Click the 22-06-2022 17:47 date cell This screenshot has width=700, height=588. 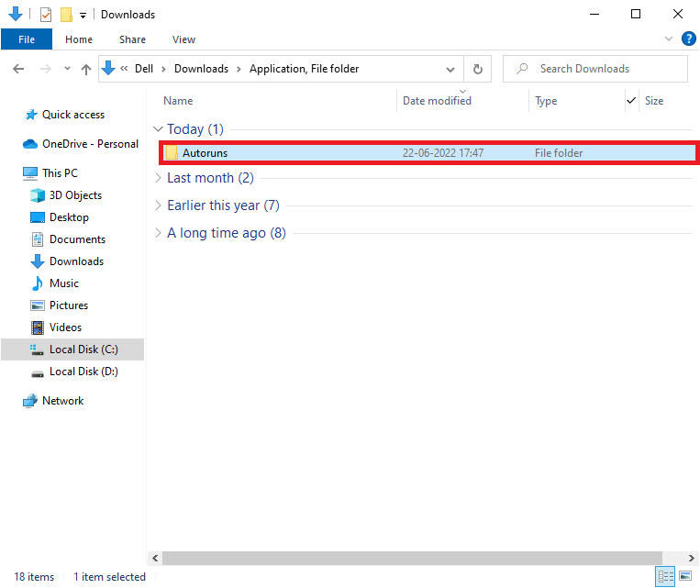click(x=443, y=153)
